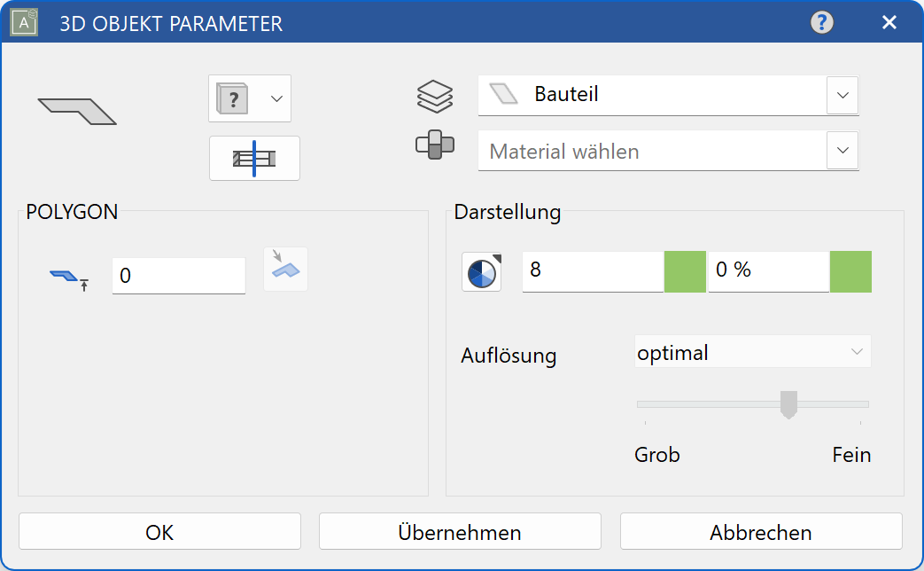
Task: Open the dialog help question mark
Action: 821,22
